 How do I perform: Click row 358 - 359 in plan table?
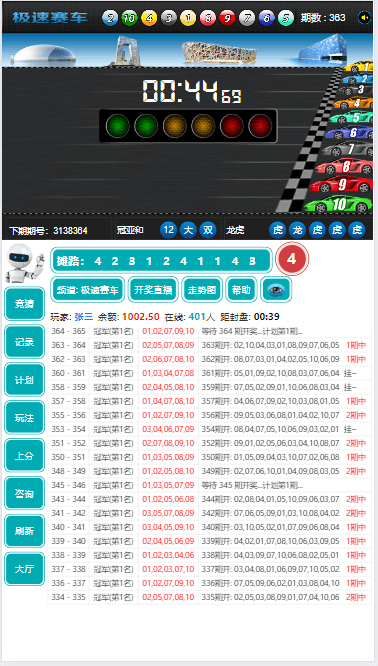[x=209, y=387]
